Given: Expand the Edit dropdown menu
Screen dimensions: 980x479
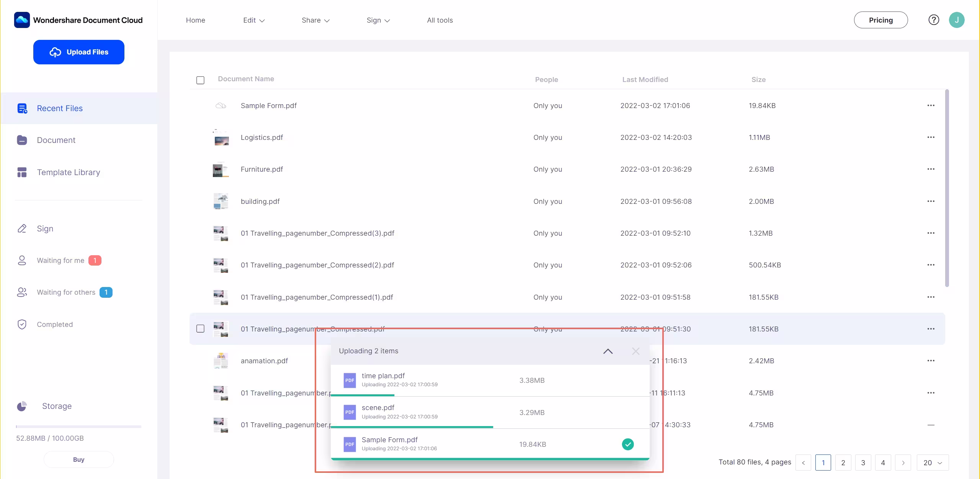Looking at the screenshot, I should [x=254, y=20].
